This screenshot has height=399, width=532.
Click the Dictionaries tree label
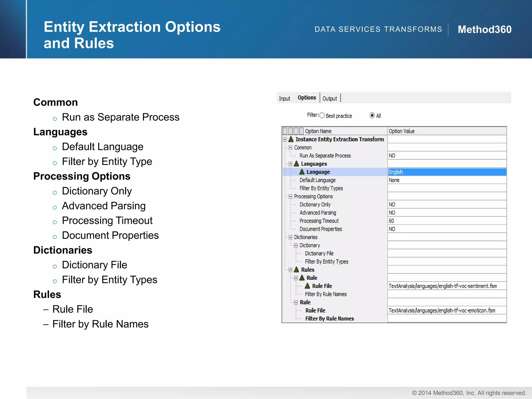tap(305, 237)
